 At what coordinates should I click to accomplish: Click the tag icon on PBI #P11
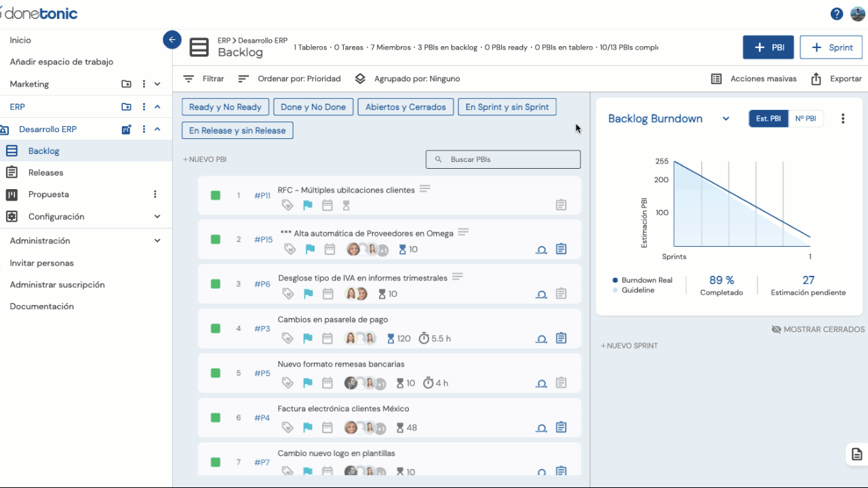288,205
